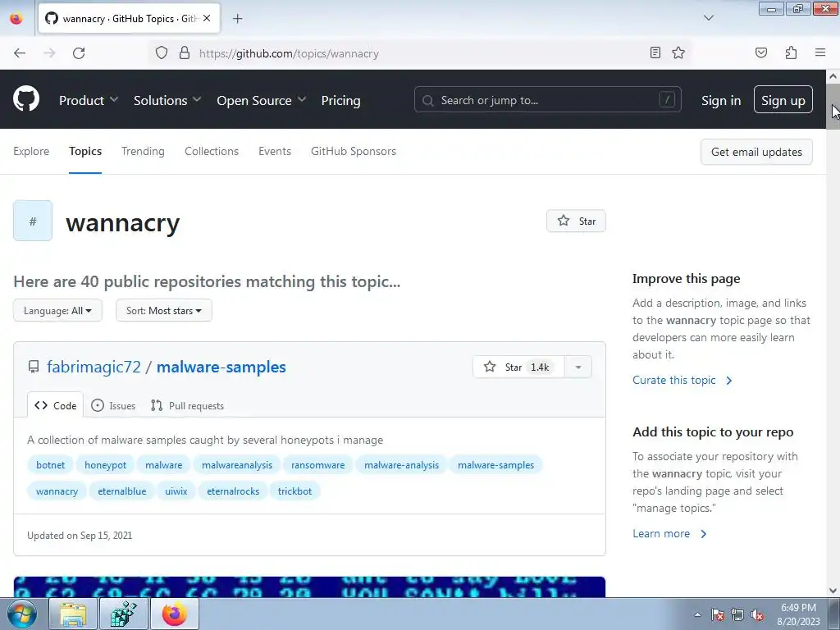This screenshot has height=630, width=840.
Task: Go back with the browser back arrow
Action: pyautogui.click(x=20, y=53)
